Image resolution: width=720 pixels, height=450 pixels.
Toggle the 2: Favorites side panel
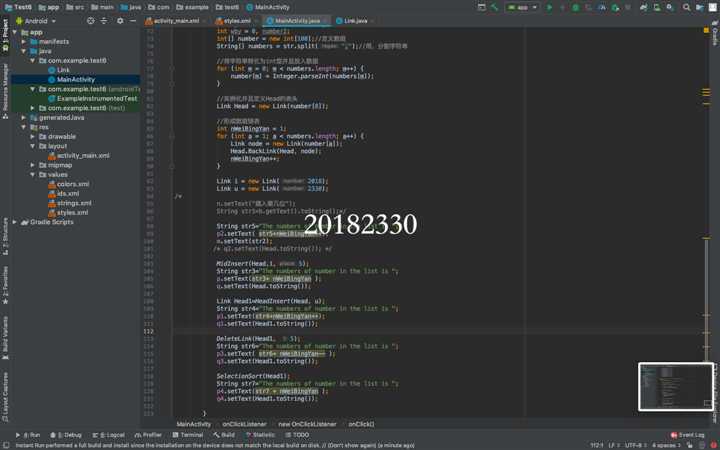coord(5,286)
